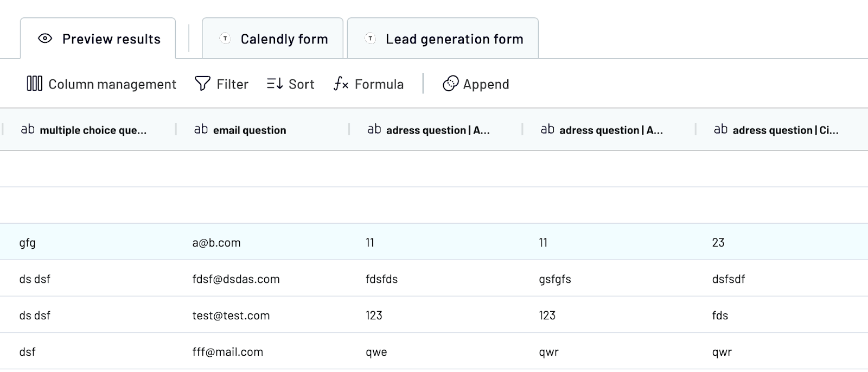The height and width of the screenshot is (372, 868).
Task: Click the Calendly form tab's type icon
Action: click(225, 39)
